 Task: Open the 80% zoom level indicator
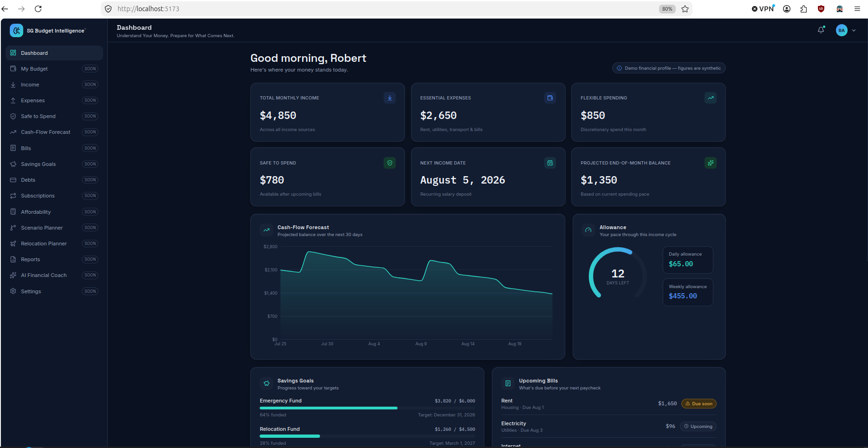pyautogui.click(x=667, y=9)
